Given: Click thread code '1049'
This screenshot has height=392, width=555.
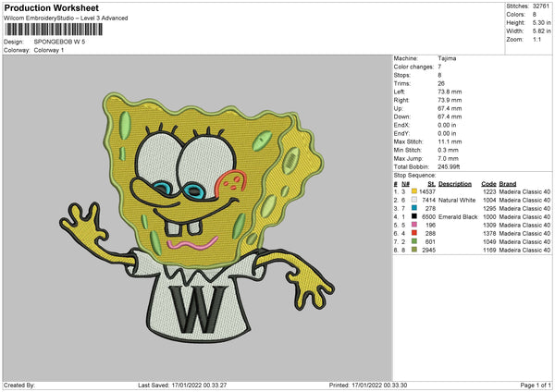Looking at the screenshot, I should pos(489,241).
